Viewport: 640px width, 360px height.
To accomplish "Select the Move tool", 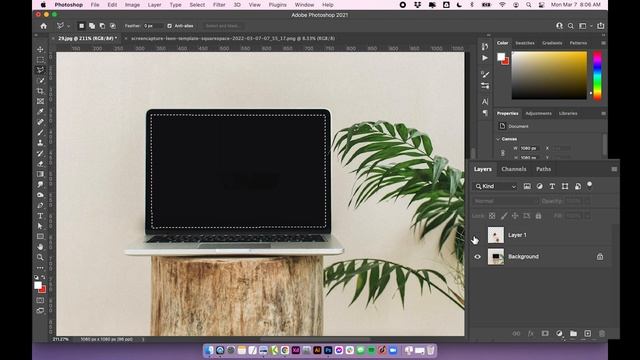I will click(x=40, y=49).
